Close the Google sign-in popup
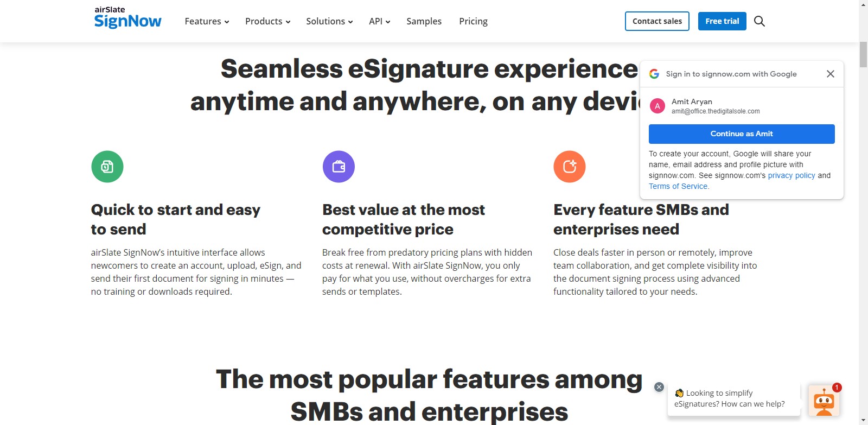This screenshot has height=425, width=868. click(830, 74)
